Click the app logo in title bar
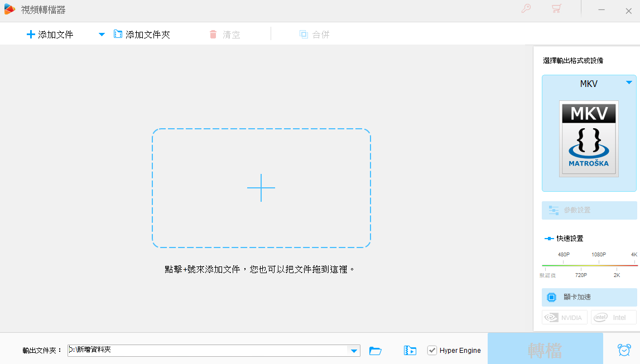The height and width of the screenshot is (364, 640). [9, 9]
